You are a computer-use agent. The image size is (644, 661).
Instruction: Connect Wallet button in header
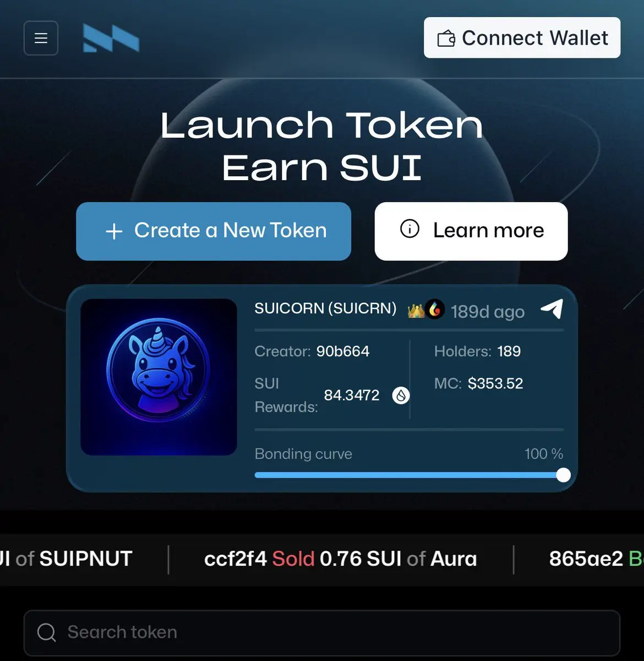pyautogui.click(x=522, y=37)
